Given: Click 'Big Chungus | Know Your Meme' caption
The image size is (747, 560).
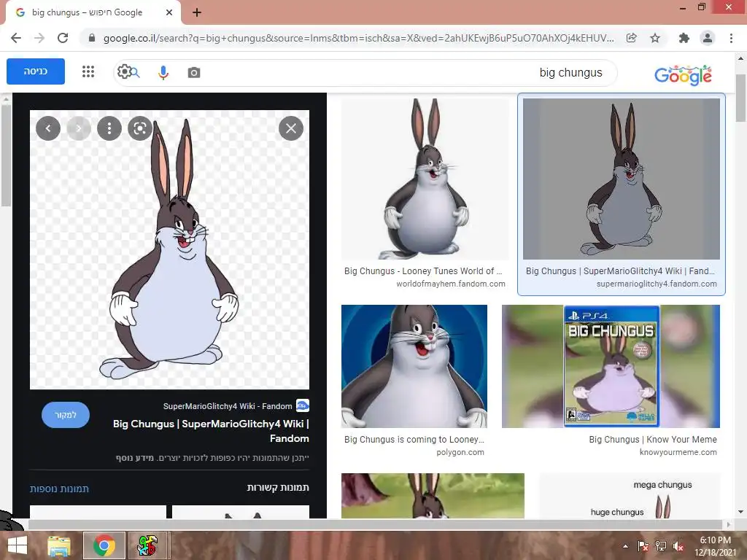Looking at the screenshot, I should [x=653, y=440].
